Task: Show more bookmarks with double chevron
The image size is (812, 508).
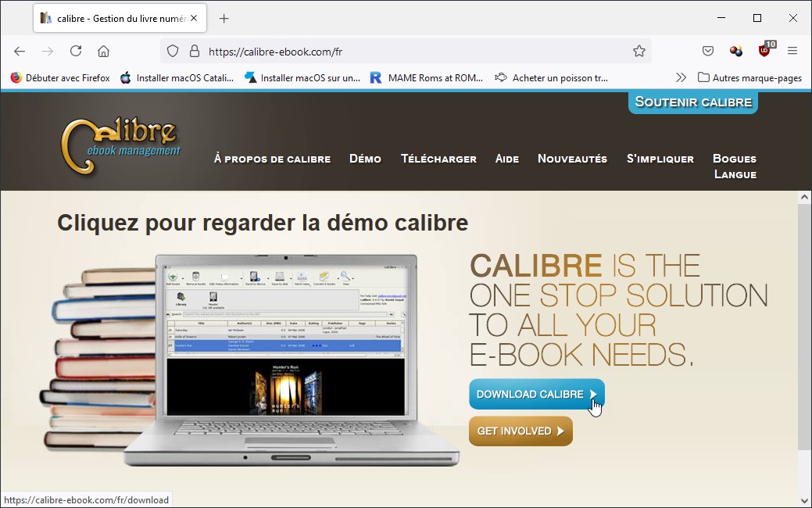Action: 681,77
